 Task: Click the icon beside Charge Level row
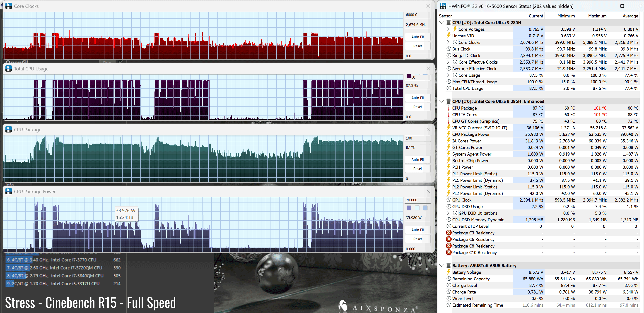pyautogui.click(x=449, y=285)
